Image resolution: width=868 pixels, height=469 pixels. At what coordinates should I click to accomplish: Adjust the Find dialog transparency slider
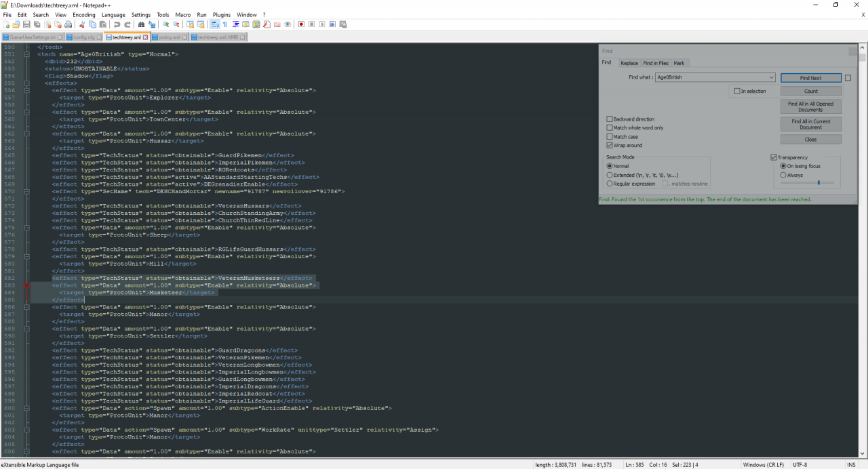[818, 182]
